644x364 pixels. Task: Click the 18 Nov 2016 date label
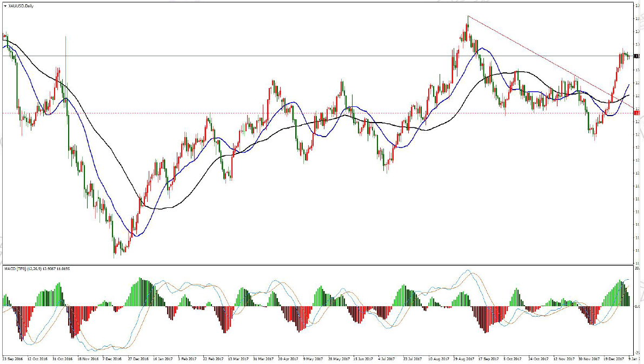tap(88, 359)
